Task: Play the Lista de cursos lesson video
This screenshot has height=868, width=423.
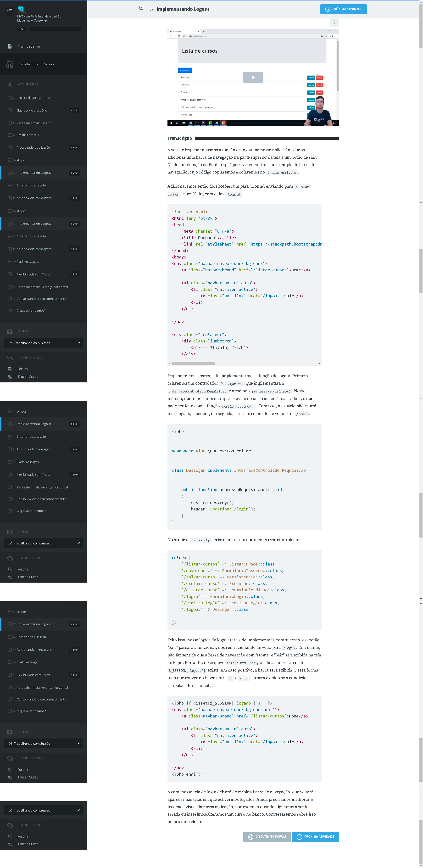Action: tap(253, 77)
